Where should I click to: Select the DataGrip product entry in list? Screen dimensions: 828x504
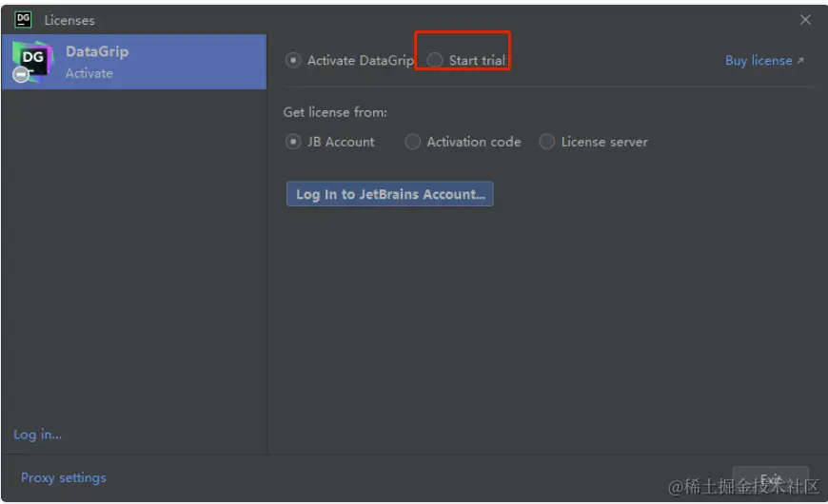tap(134, 62)
